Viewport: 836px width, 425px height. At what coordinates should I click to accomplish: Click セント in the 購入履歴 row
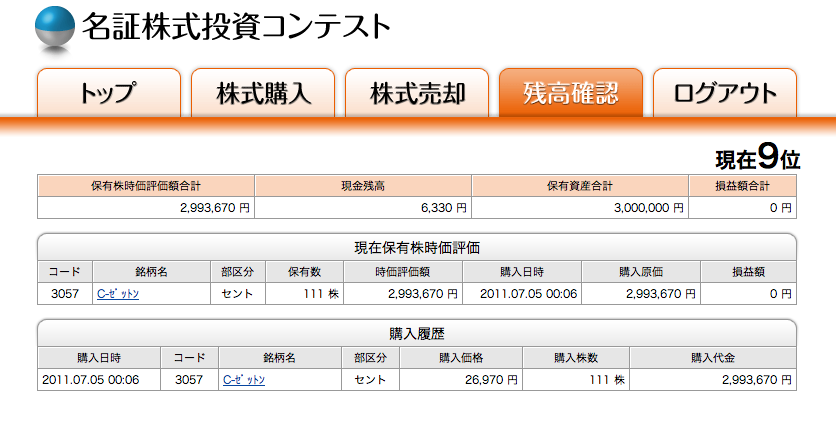point(370,380)
